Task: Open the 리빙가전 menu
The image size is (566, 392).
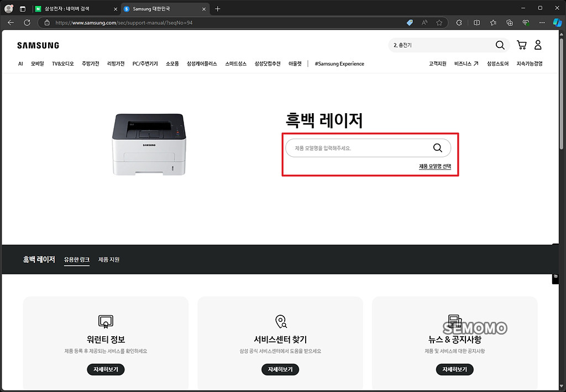Action: pyautogui.click(x=116, y=64)
